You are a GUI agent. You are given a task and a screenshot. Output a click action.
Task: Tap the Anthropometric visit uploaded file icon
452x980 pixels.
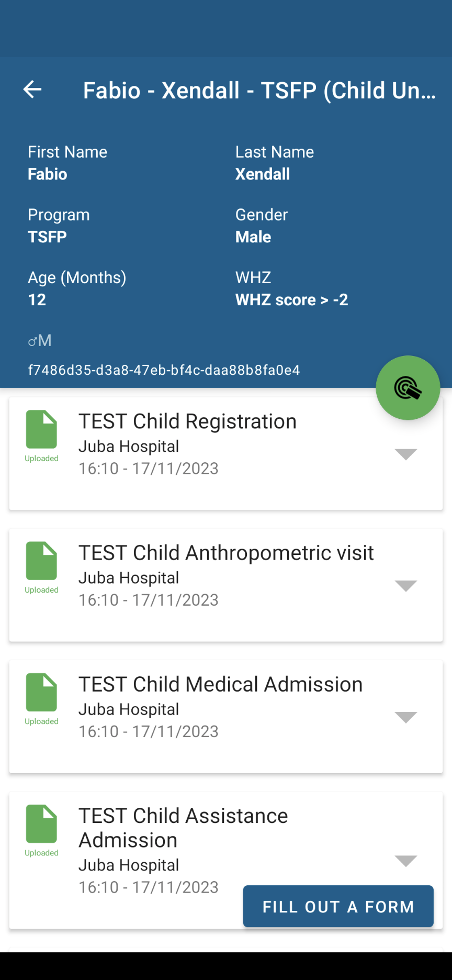41,561
